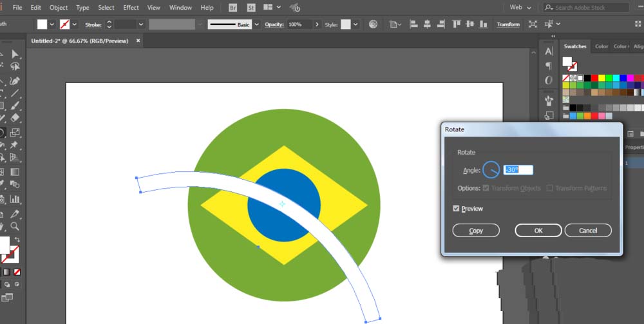This screenshot has width=644, height=324.
Task: Open the Window menu
Action: pyautogui.click(x=181, y=7)
